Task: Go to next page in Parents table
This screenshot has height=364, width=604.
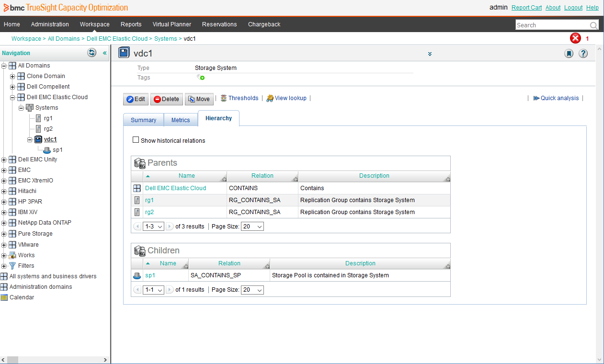Action: point(170,226)
